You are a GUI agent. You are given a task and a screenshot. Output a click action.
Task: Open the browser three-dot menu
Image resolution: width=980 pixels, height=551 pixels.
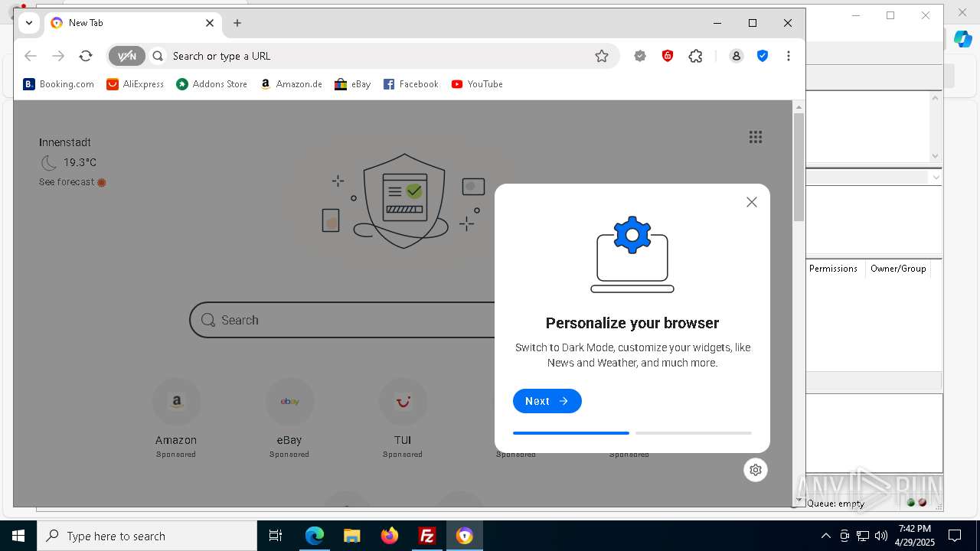(789, 56)
